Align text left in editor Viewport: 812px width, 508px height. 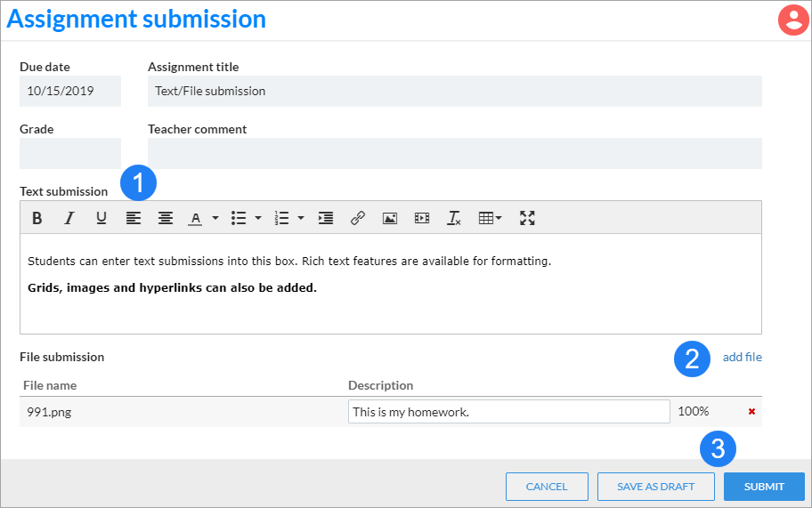coord(134,218)
